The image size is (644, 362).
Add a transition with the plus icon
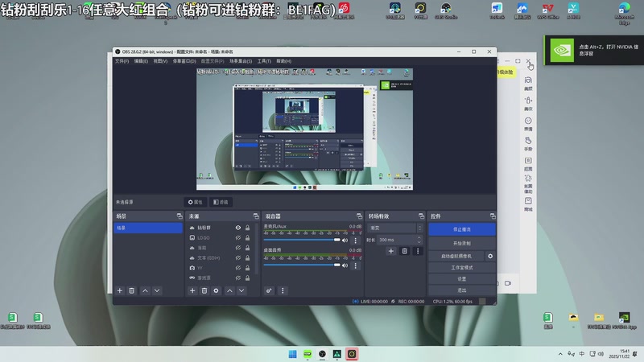click(x=391, y=251)
